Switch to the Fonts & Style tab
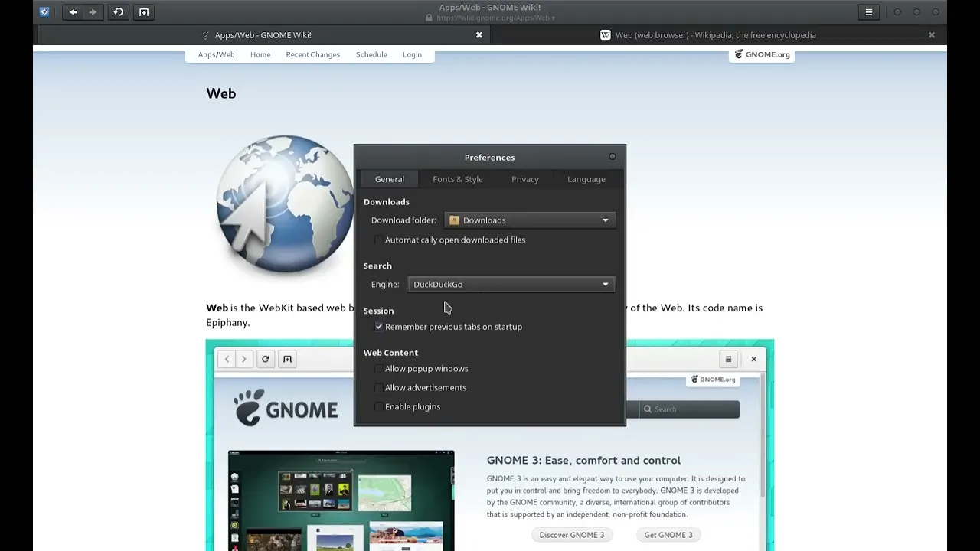The height and width of the screenshot is (551, 980). [x=458, y=179]
